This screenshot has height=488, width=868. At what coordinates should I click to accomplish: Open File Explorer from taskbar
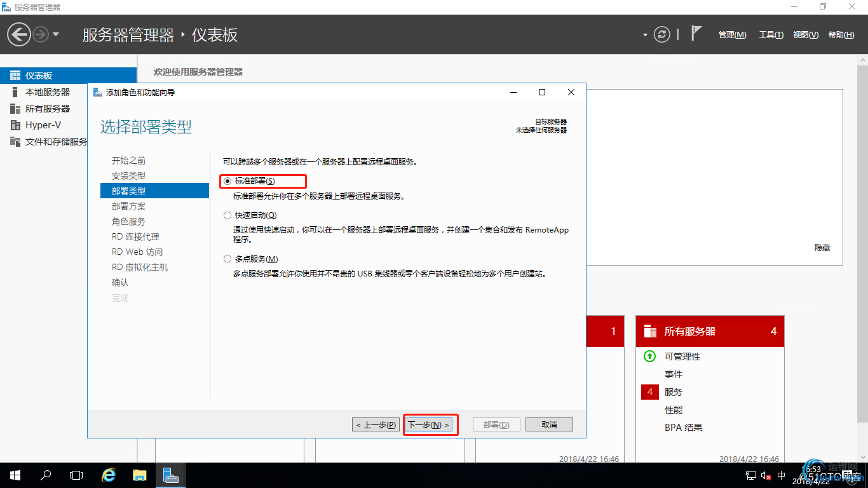pos(140,475)
